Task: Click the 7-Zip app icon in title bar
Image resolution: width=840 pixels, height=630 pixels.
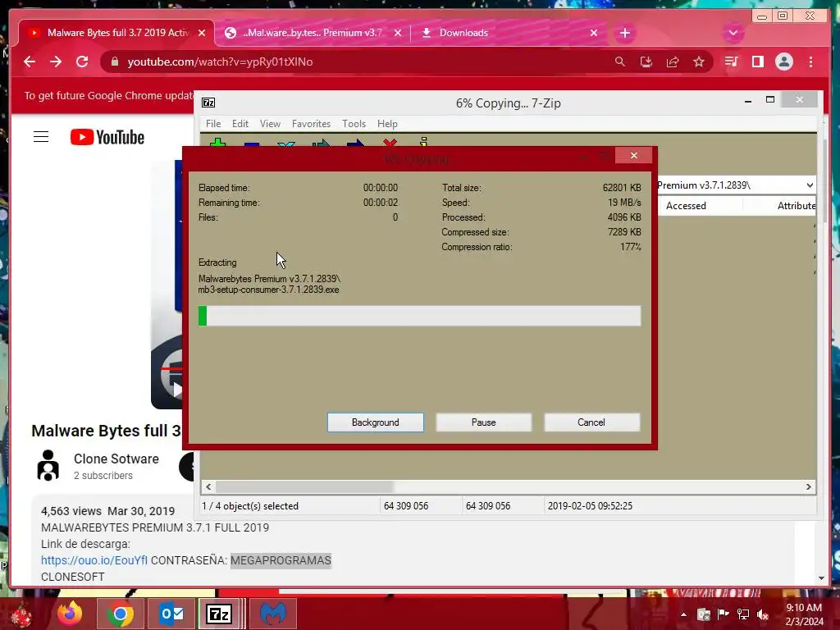Action: click(208, 103)
